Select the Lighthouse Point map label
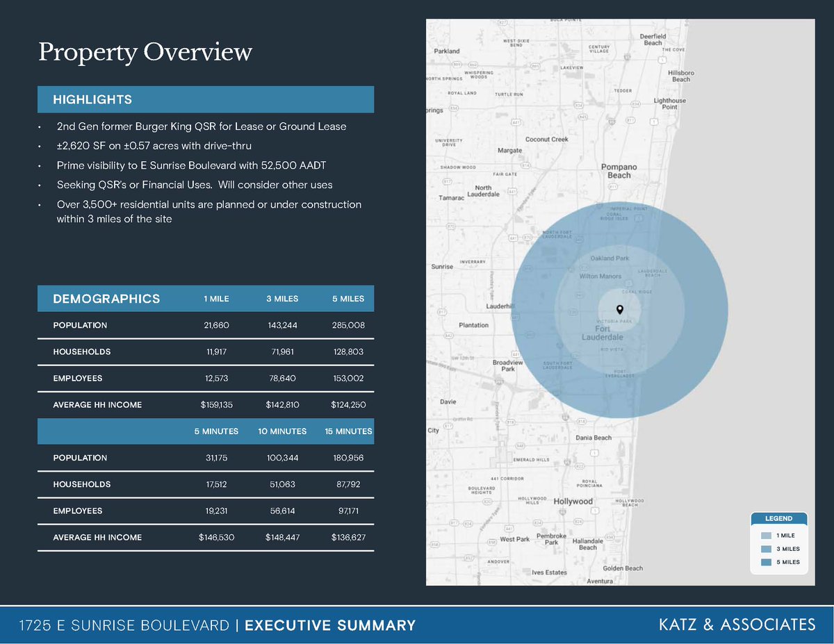Viewport: 834px width, 644px height. (x=669, y=104)
